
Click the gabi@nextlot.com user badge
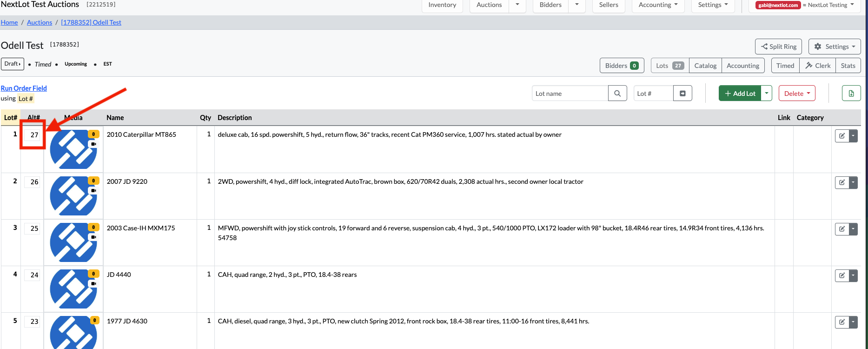click(778, 5)
